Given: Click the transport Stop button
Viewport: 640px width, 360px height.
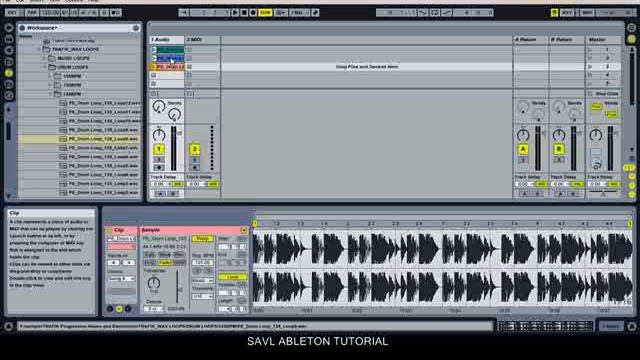Looking at the screenshot, I should click(x=244, y=13).
